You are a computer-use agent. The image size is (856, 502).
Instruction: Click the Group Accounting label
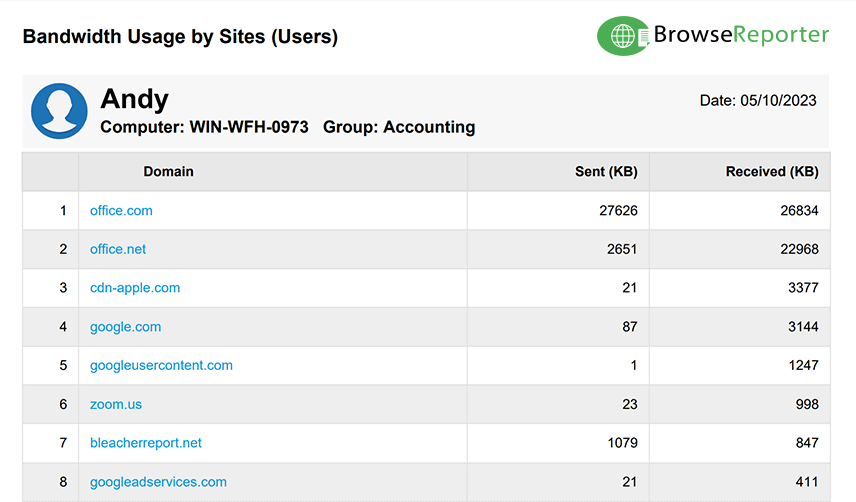point(399,128)
